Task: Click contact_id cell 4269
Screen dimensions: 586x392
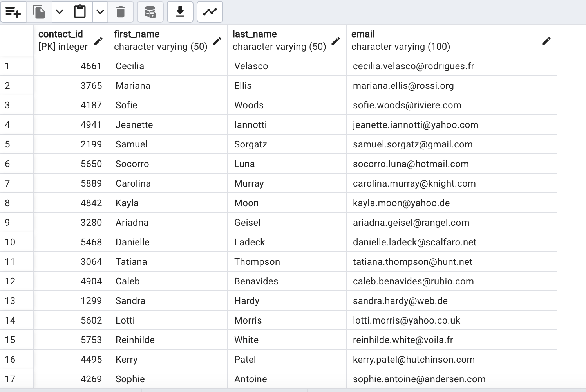Action: (x=71, y=379)
